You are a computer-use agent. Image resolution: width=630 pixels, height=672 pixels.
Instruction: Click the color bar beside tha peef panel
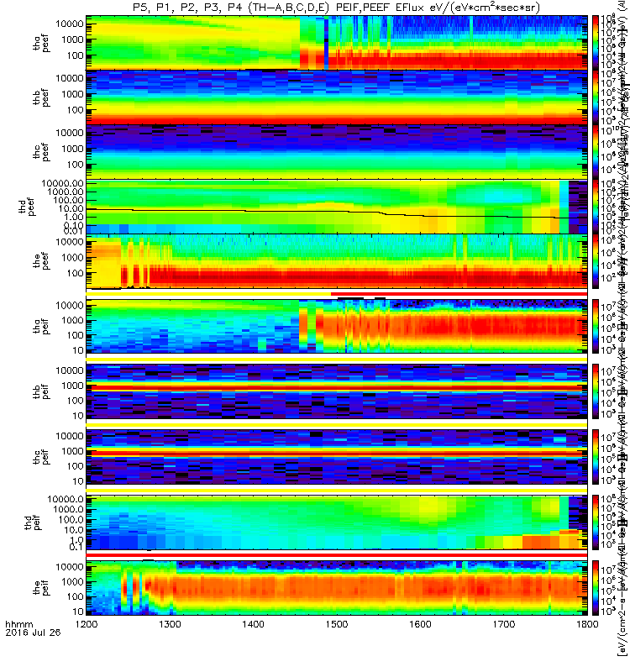pos(596,43)
